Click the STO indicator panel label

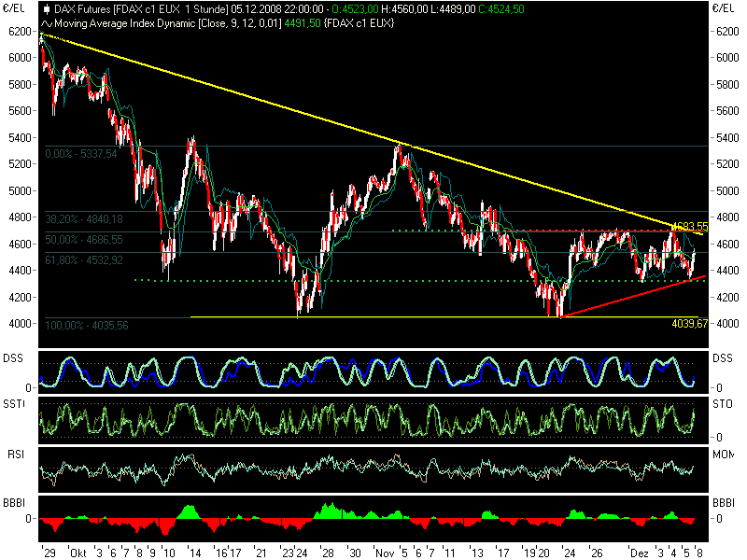pyautogui.click(x=722, y=404)
